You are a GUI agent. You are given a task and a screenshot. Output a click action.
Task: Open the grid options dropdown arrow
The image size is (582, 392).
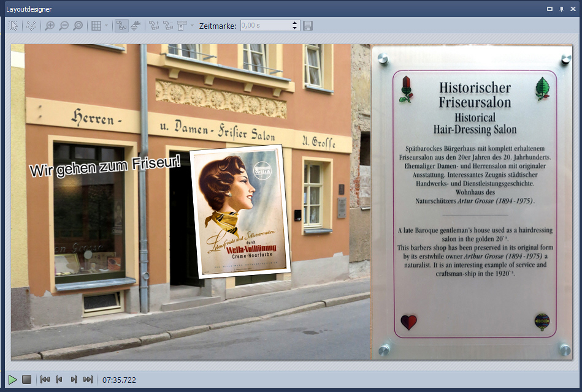coord(107,26)
